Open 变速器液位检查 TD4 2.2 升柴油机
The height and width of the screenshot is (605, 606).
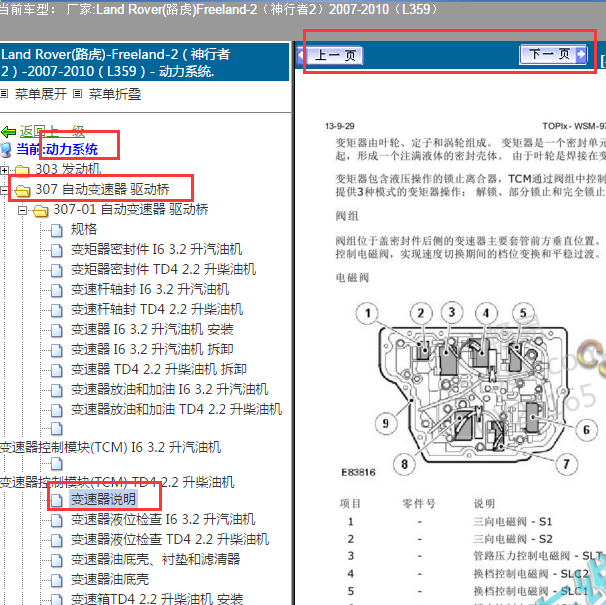click(x=170, y=540)
